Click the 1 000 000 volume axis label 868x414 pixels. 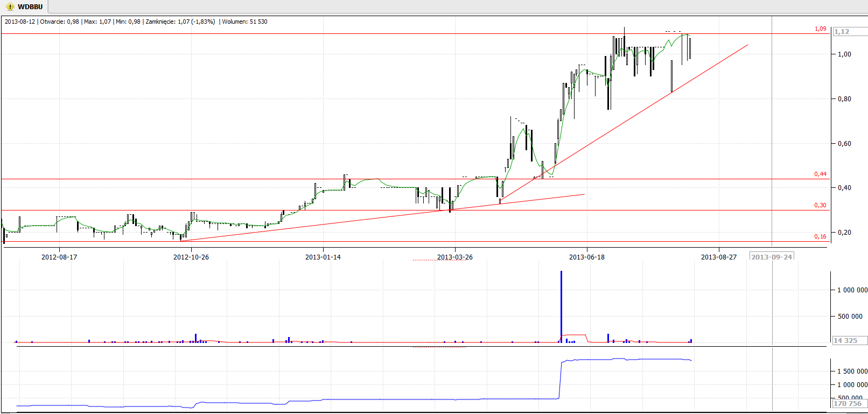point(852,290)
